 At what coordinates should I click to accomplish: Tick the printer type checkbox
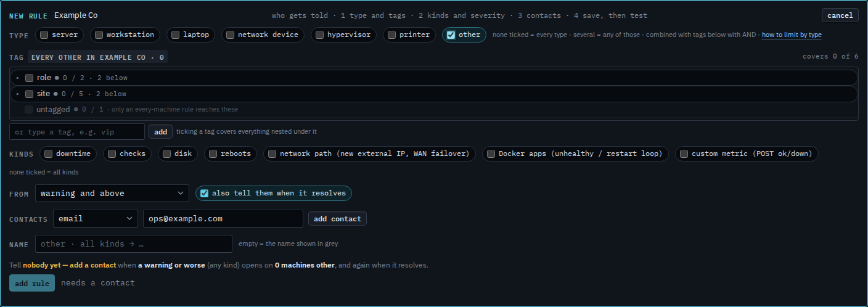point(391,35)
